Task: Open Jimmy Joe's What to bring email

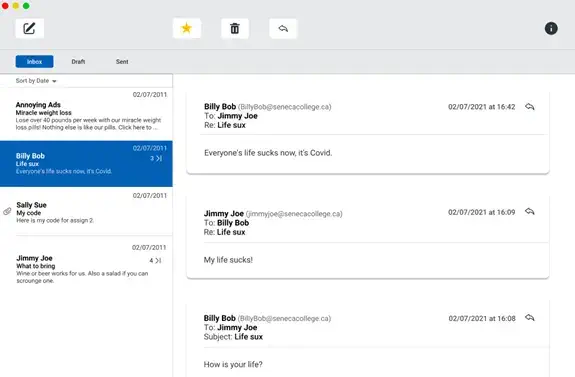Action: click(x=86, y=264)
